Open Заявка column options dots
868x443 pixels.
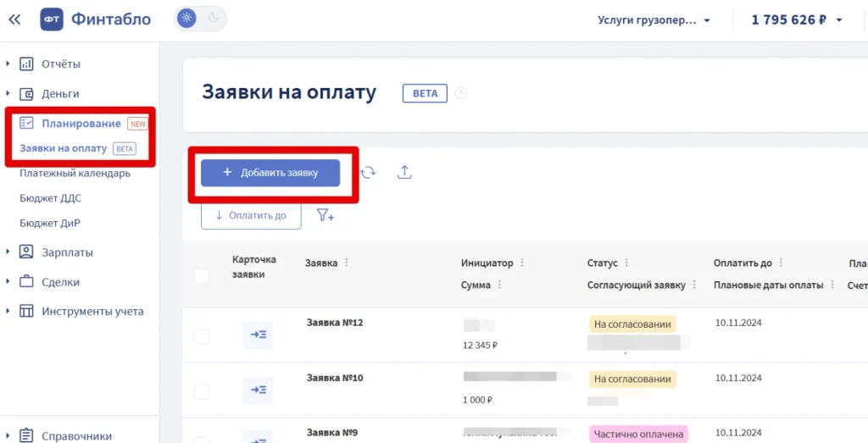[347, 263]
